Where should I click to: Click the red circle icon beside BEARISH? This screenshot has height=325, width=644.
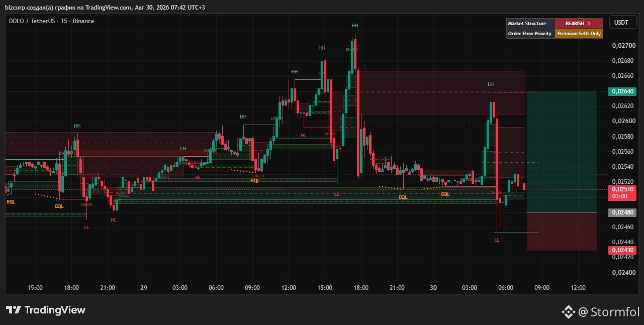[x=589, y=23]
